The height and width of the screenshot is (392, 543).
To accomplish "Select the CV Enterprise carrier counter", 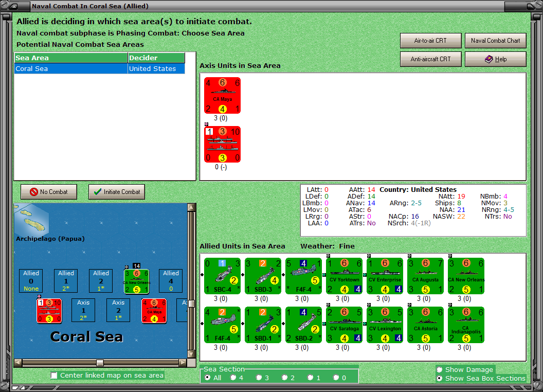I will [x=385, y=276].
